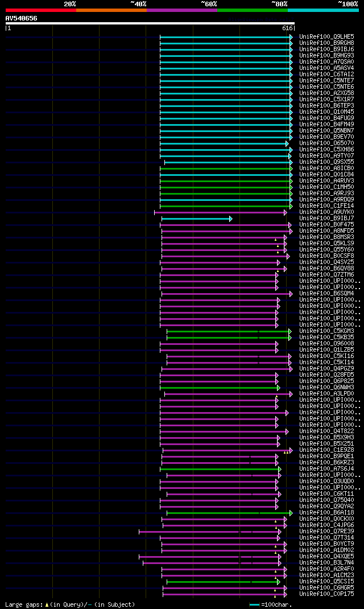Select the UniRef100_B6SQM4 label

coord(326,293)
